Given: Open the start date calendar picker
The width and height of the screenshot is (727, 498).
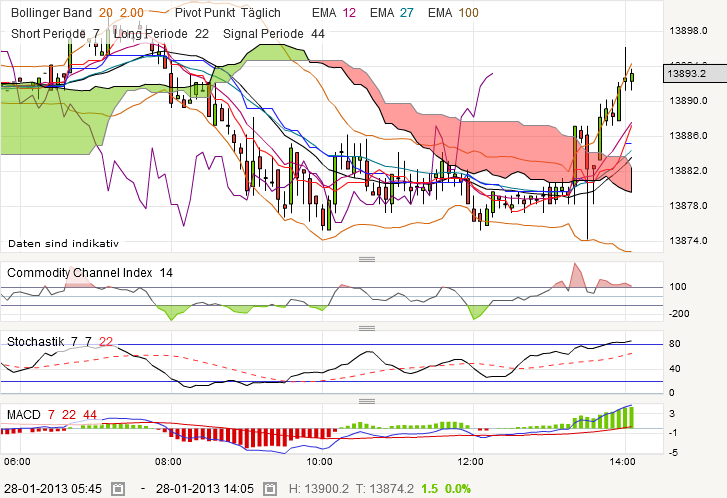Looking at the screenshot, I should 118,489.
